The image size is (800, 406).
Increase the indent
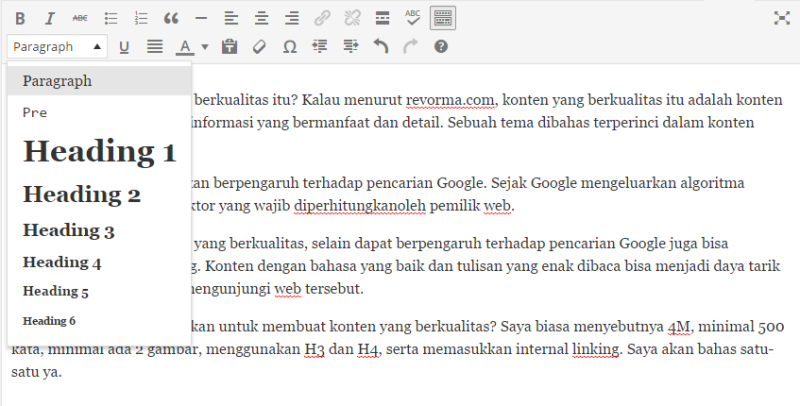point(351,46)
